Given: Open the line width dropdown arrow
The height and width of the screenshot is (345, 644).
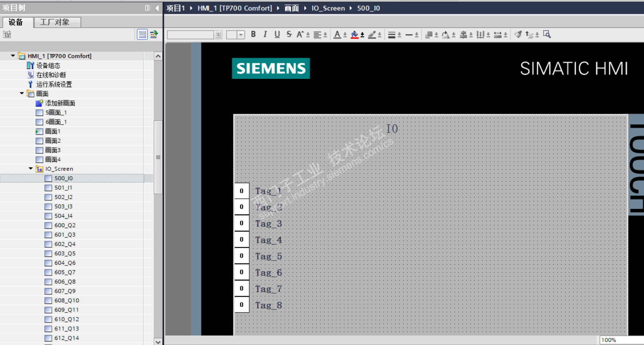Looking at the screenshot, I should click(399, 35).
